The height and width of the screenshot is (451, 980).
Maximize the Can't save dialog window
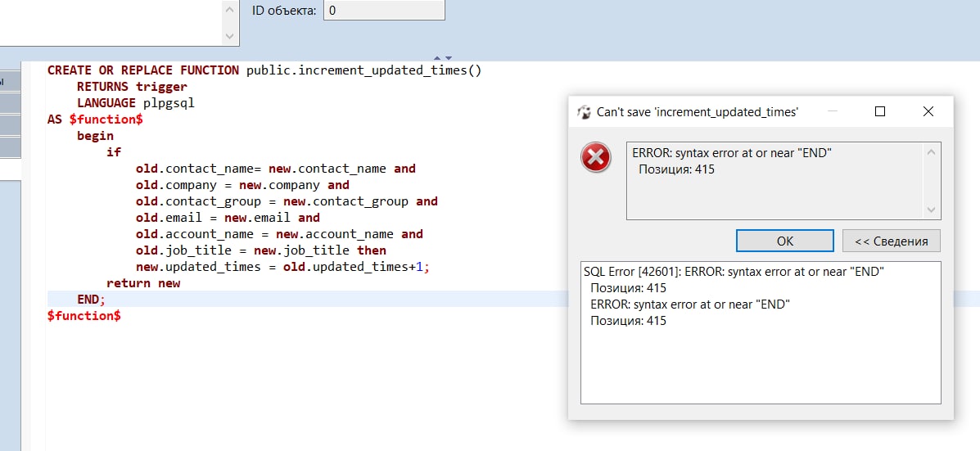coord(880,111)
